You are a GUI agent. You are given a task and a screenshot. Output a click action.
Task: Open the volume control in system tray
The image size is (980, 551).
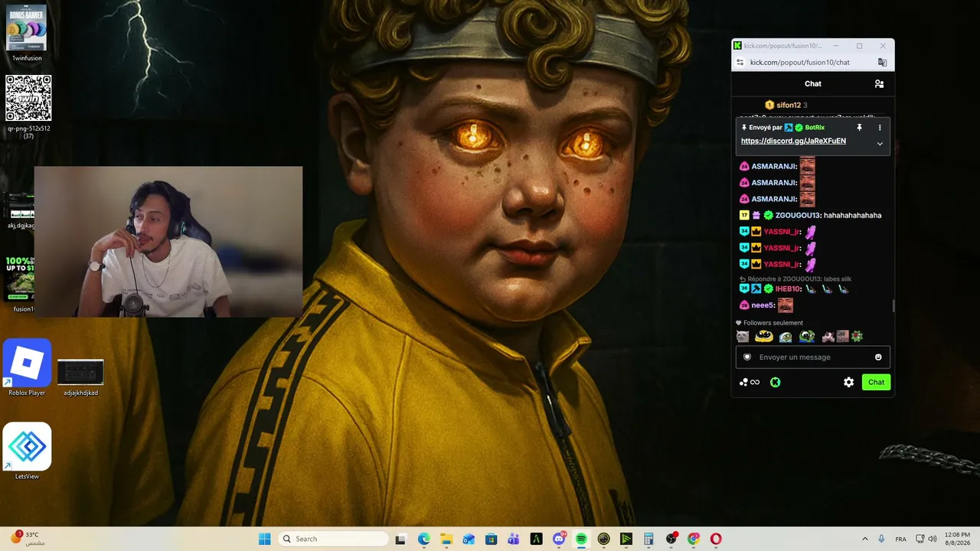tap(933, 539)
